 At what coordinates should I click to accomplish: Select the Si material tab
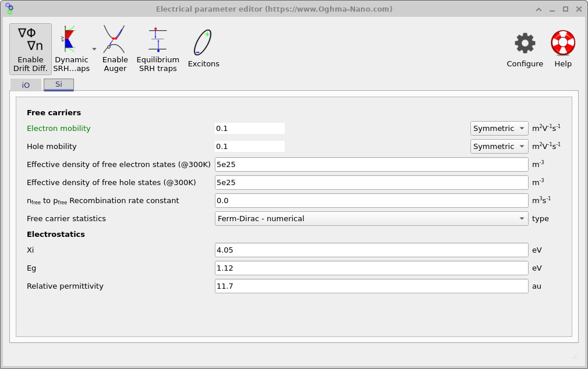(x=58, y=84)
